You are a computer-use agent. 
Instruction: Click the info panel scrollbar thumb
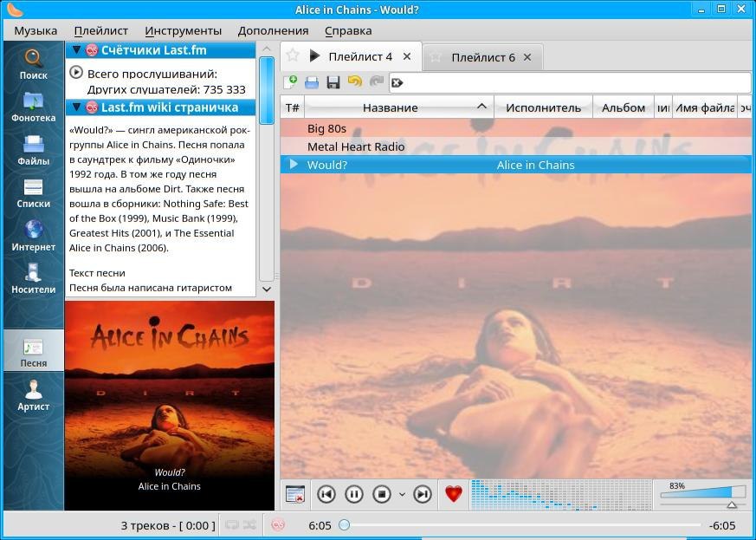point(266,90)
